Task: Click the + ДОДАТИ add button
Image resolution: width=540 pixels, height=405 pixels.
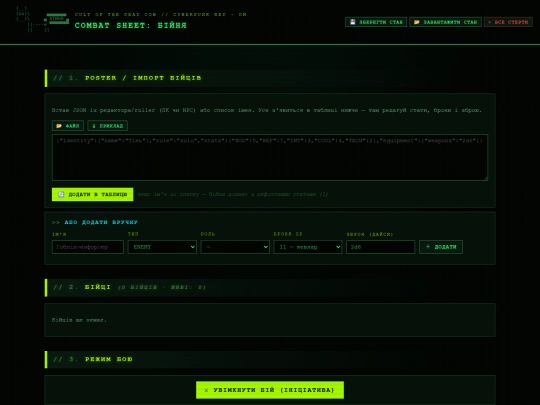Action: point(441,247)
